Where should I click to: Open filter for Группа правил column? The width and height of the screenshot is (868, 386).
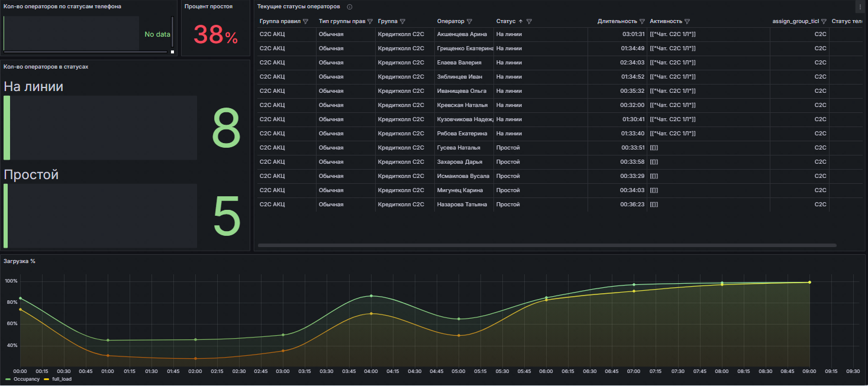[305, 21]
